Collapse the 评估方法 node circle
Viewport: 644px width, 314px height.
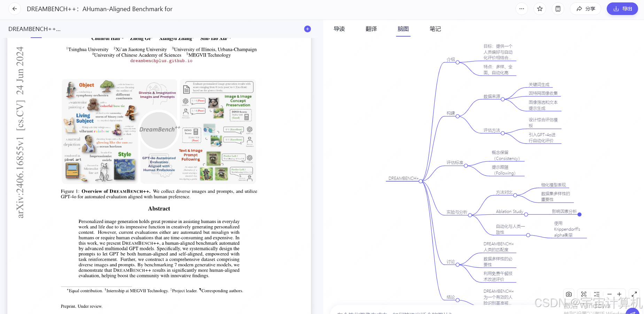pyautogui.click(x=503, y=133)
